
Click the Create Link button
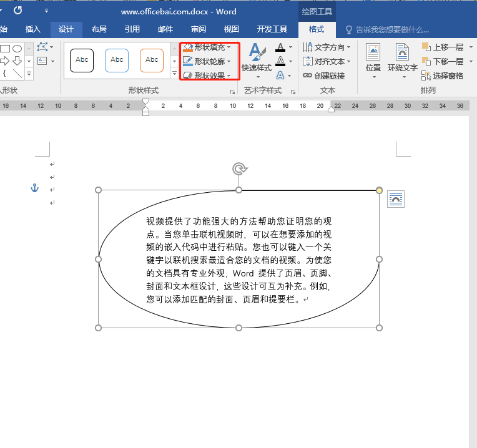tap(323, 75)
